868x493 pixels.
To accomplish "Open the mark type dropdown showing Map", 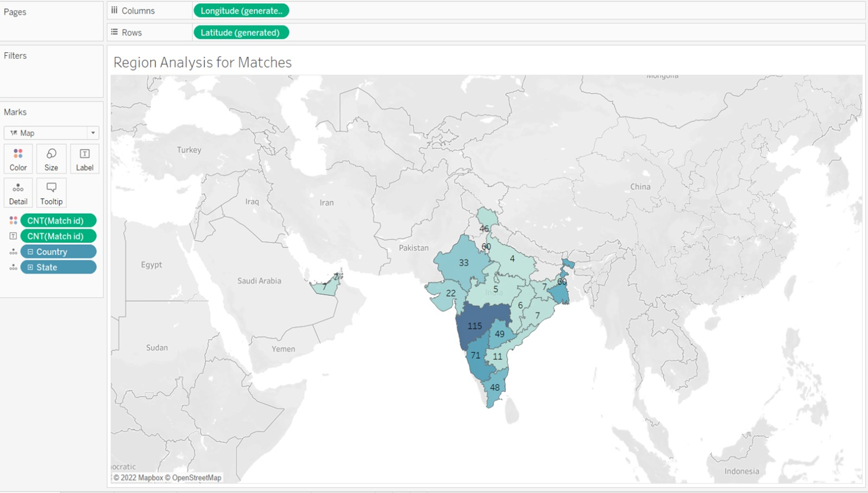I will 93,132.
